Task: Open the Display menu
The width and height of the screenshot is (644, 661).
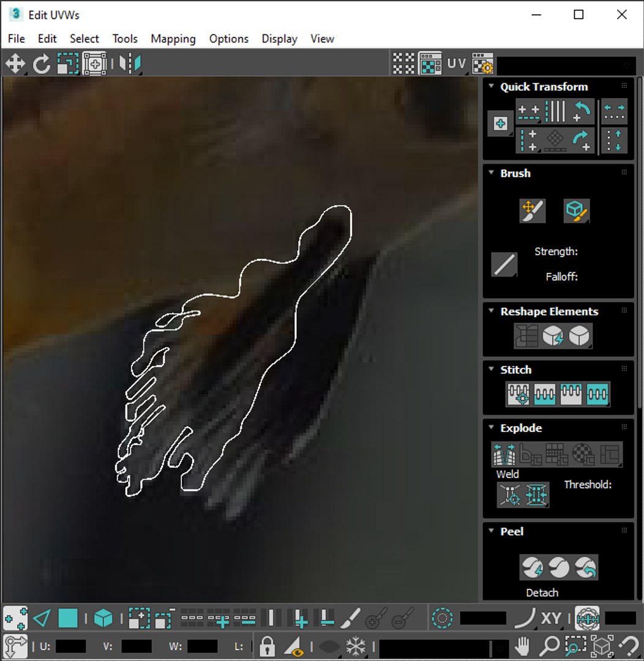Action: point(280,39)
